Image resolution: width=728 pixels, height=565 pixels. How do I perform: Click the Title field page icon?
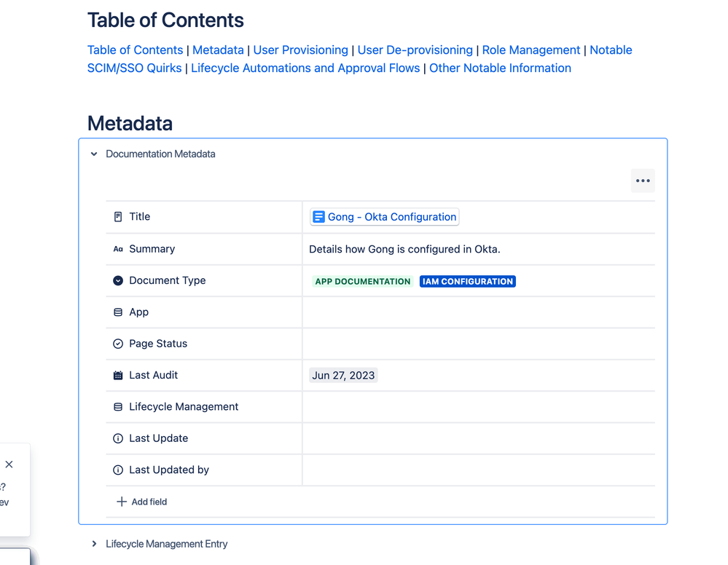pyautogui.click(x=118, y=217)
